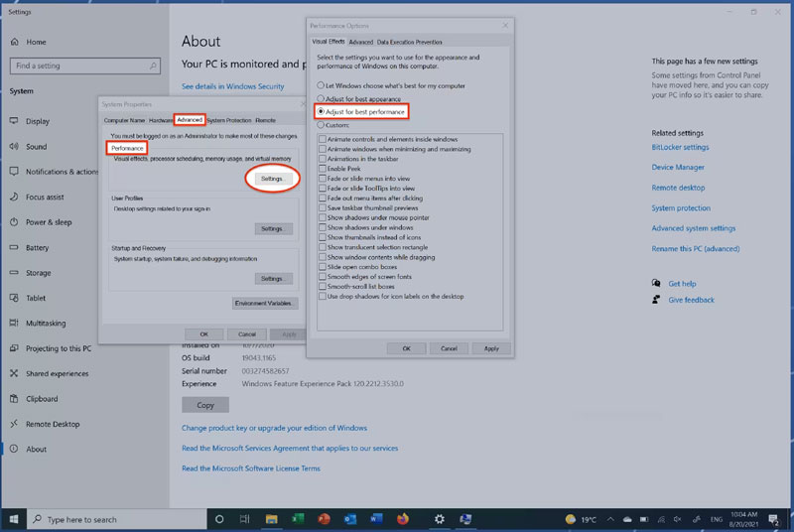Image resolution: width=794 pixels, height=532 pixels.
Task: Check Animate controls and elements inside windows
Action: click(322, 139)
